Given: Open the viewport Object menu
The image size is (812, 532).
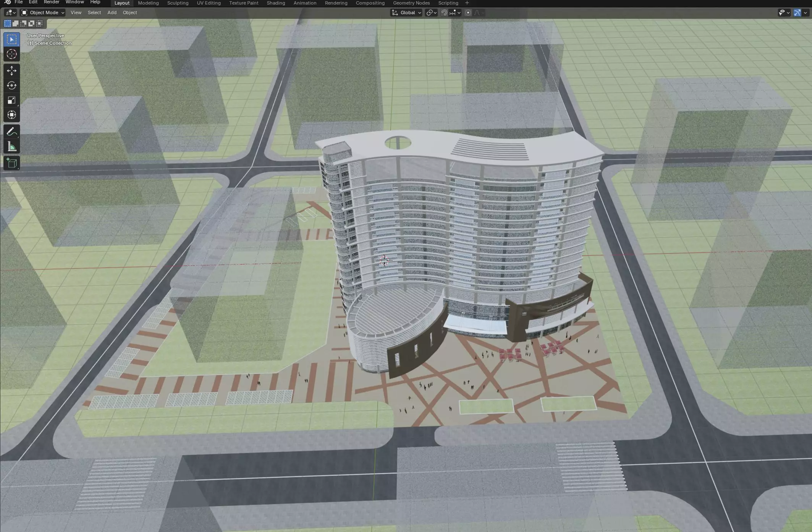Looking at the screenshot, I should coord(130,13).
